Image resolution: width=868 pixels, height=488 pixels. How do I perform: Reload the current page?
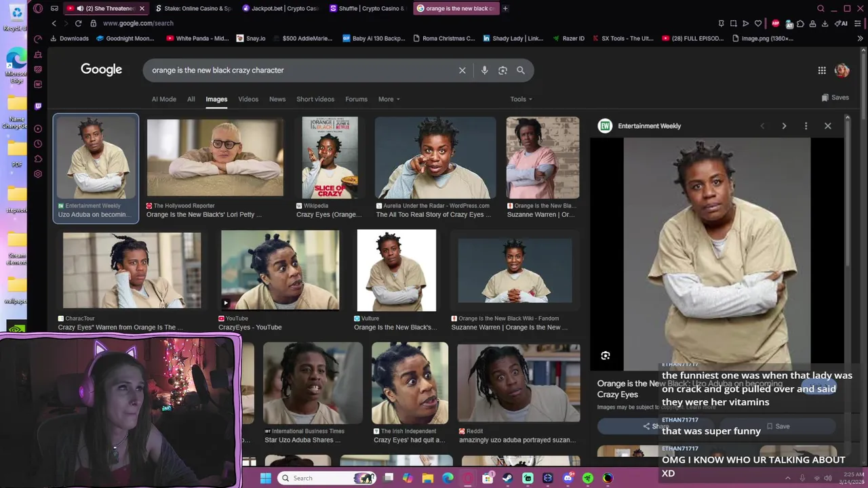(x=78, y=23)
